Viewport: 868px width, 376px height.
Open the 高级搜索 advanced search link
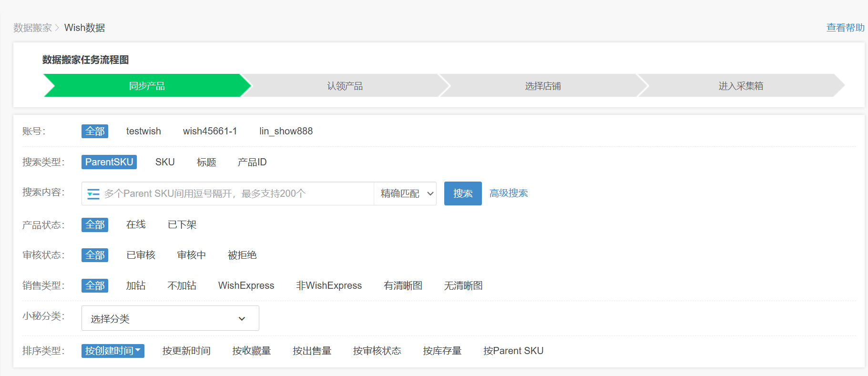(508, 193)
